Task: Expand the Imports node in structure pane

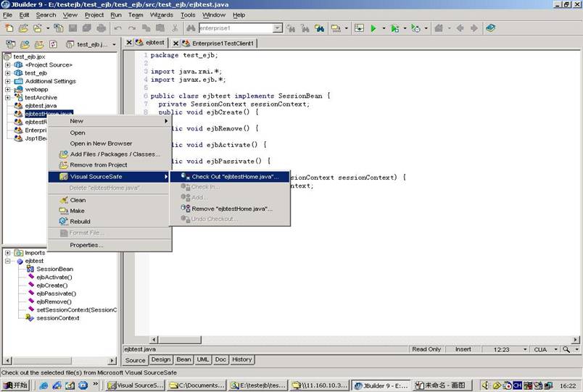Action: click(7, 253)
